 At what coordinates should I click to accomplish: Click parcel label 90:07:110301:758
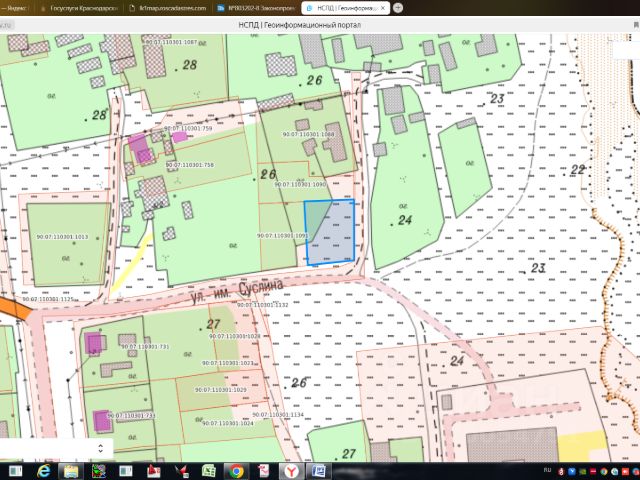[190, 165]
